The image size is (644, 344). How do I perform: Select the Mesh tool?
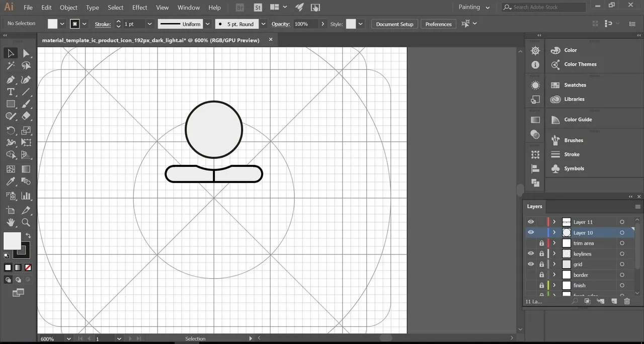pos(11,169)
